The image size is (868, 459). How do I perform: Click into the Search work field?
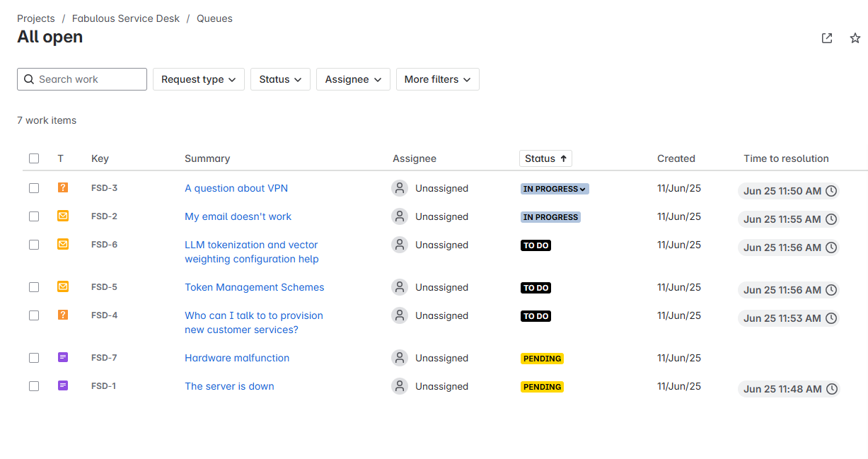point(88,79)
